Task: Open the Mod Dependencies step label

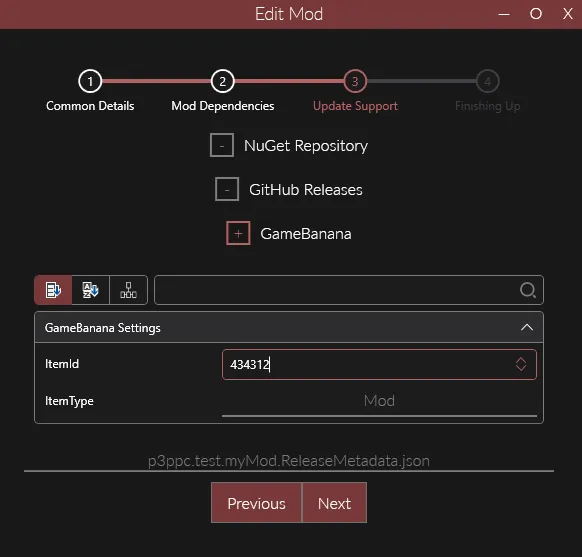Action: [222, 106]
